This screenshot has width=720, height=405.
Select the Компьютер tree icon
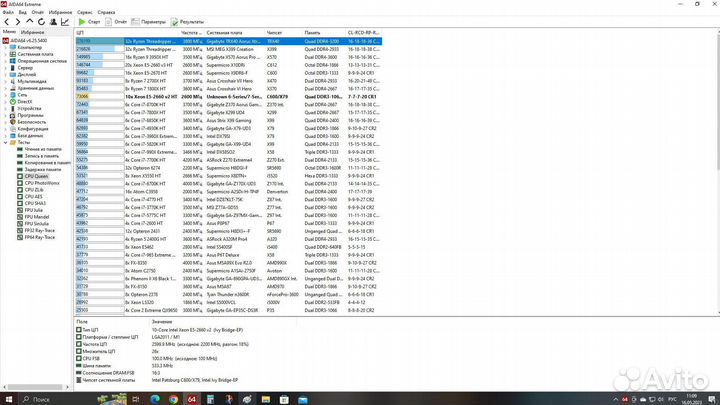[13, 47]
